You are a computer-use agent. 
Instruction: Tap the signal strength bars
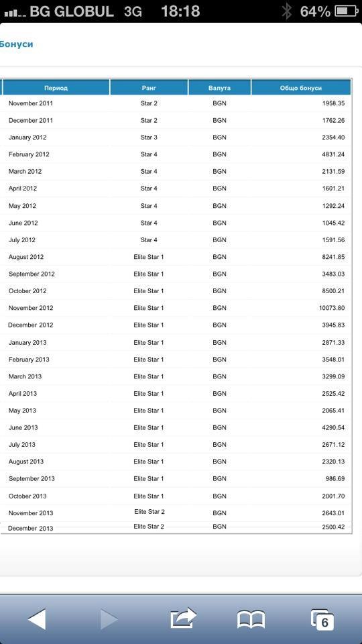pyautogui.click(x=15, y=13)
